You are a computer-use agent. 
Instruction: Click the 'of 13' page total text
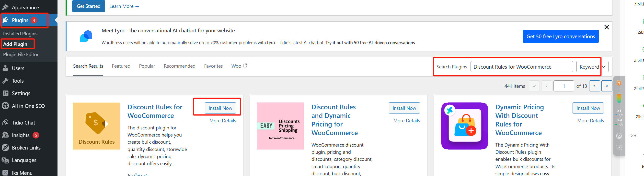pyautogui.click(x=582, y=86)
